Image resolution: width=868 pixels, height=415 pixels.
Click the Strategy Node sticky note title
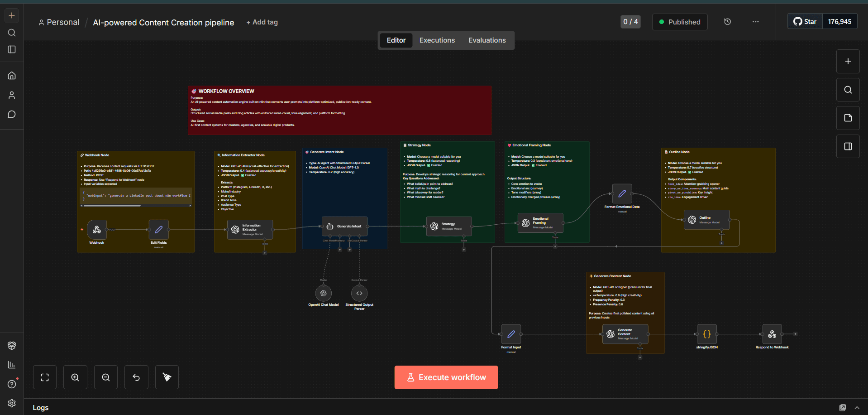pyautogui.click(x=419, y=145)
